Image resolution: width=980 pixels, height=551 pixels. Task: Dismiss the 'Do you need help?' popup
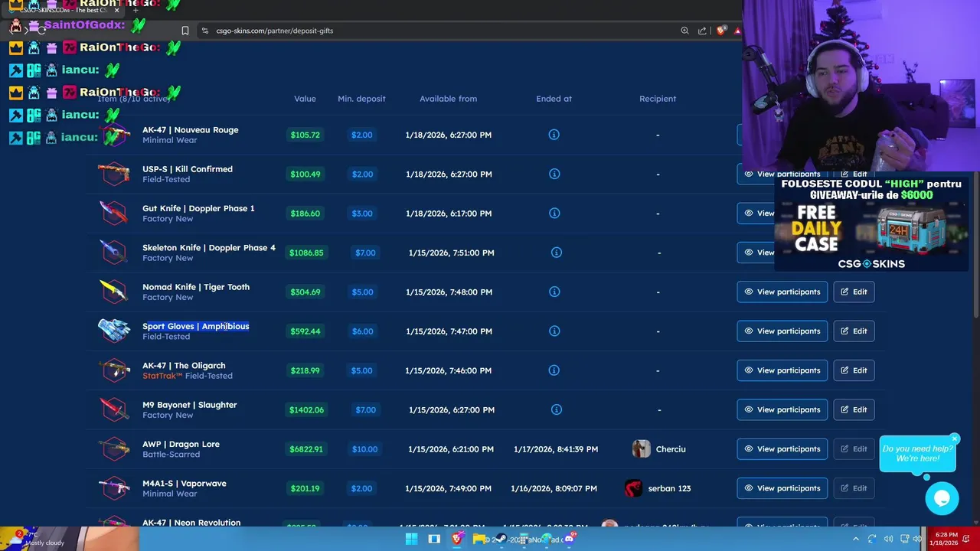[x=954, y=439]
